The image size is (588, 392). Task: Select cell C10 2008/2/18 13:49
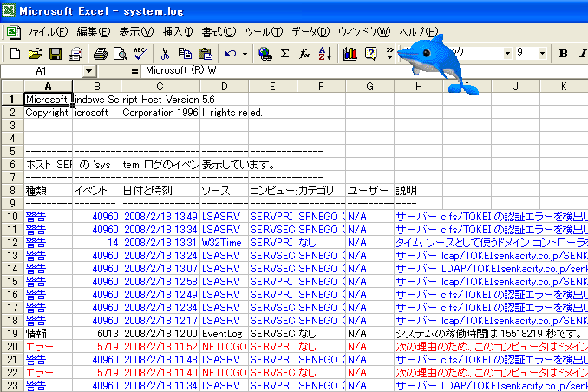[x=160, y=217]
